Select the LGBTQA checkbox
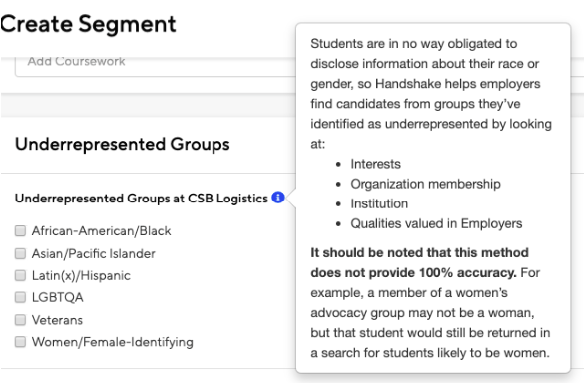Image resolution: width=584 pixels, height=383 pixels. point(20,297)
